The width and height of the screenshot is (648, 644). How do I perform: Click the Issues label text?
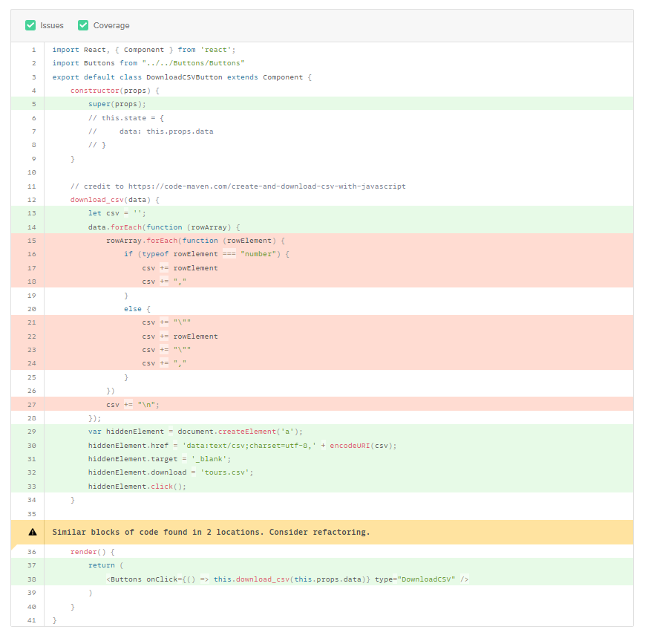pyautogui.click(x=52, y=26)
